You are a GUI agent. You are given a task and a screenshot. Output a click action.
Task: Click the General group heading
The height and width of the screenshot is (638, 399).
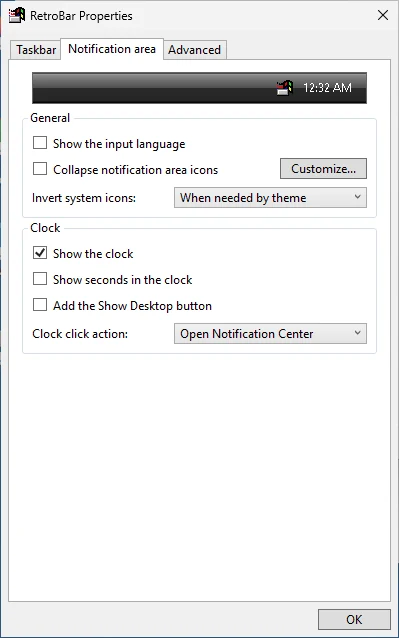[x=50, y=118]
